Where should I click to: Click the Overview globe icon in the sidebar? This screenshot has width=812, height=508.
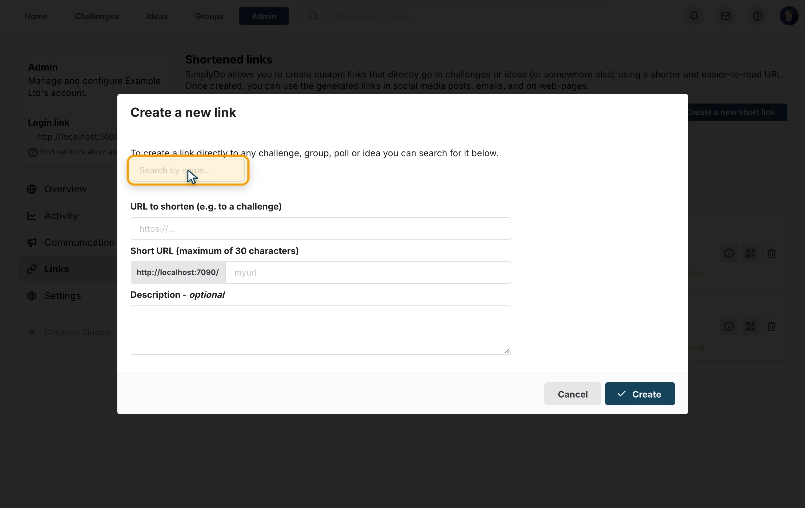coord(32,189)
